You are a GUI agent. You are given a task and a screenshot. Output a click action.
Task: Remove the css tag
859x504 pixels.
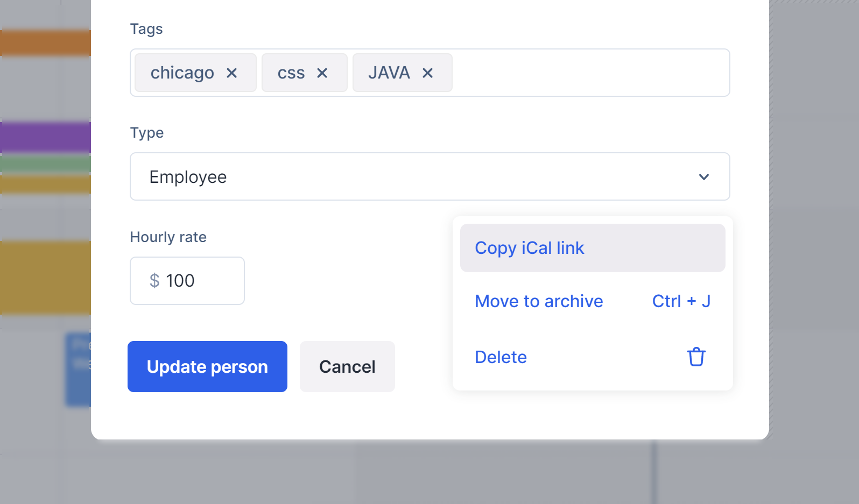click(x=322, y=73)
